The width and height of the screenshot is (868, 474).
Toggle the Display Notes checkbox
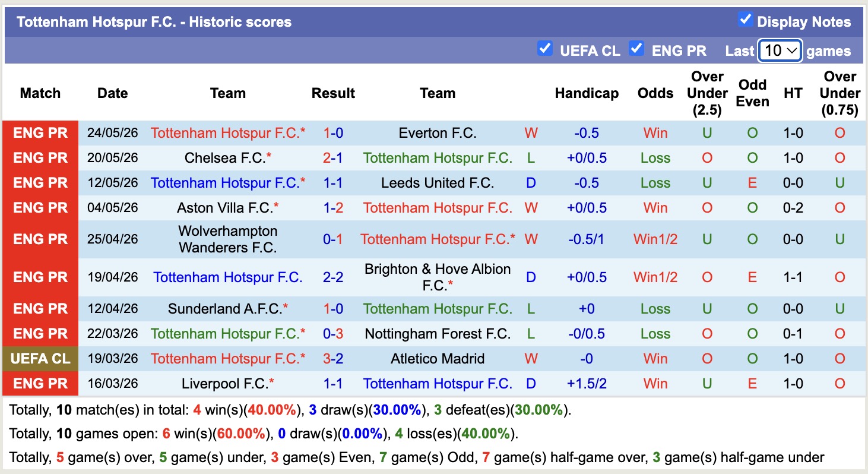(745, 20)
